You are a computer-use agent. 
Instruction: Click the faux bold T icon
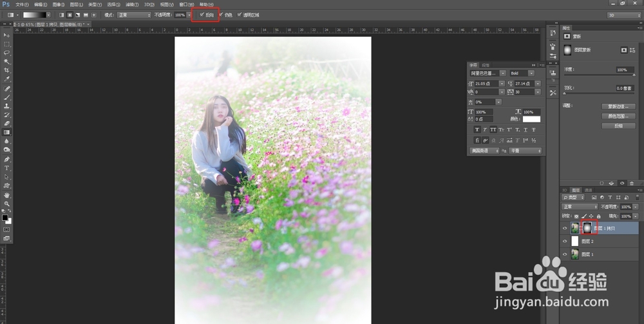tap(477, 129)
